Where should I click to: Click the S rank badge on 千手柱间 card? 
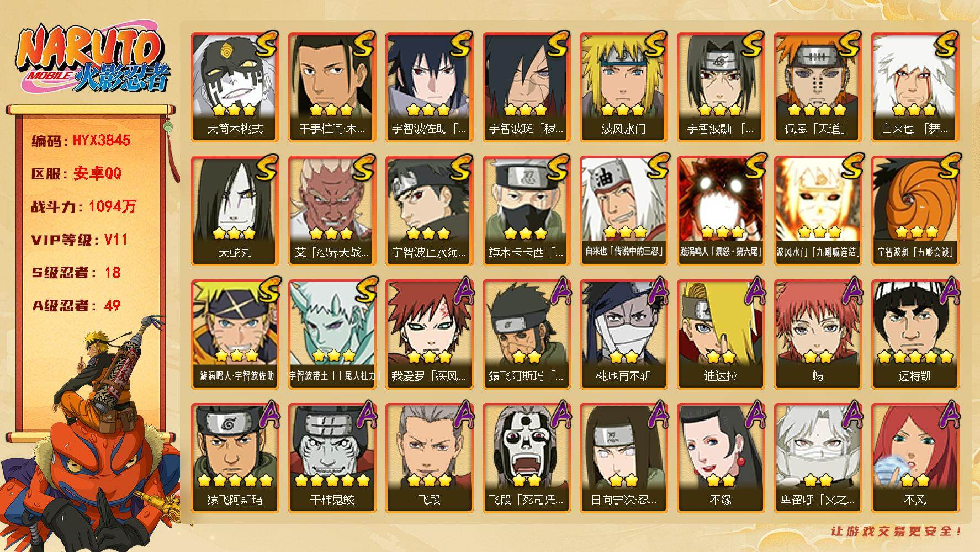[364, 44]
